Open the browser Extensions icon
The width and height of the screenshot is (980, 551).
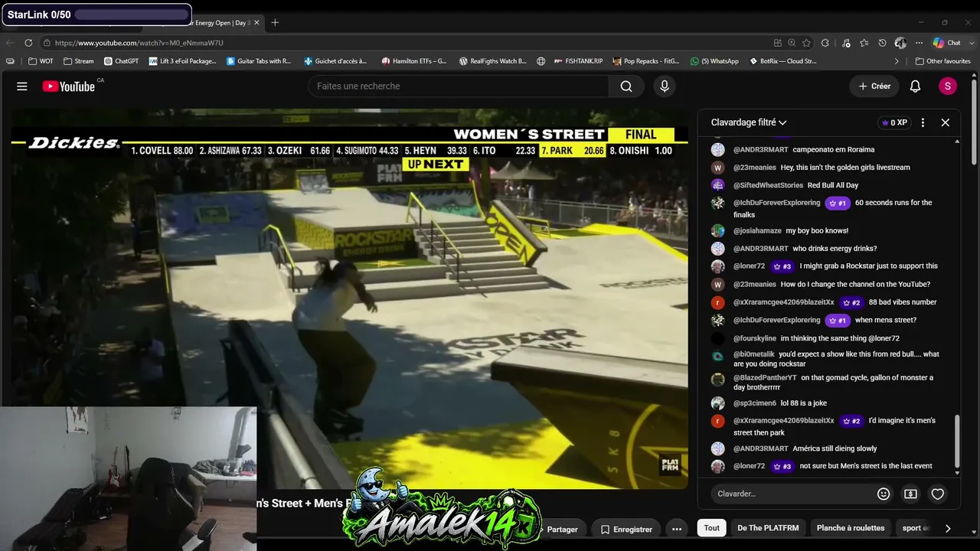tap(825, 43)
